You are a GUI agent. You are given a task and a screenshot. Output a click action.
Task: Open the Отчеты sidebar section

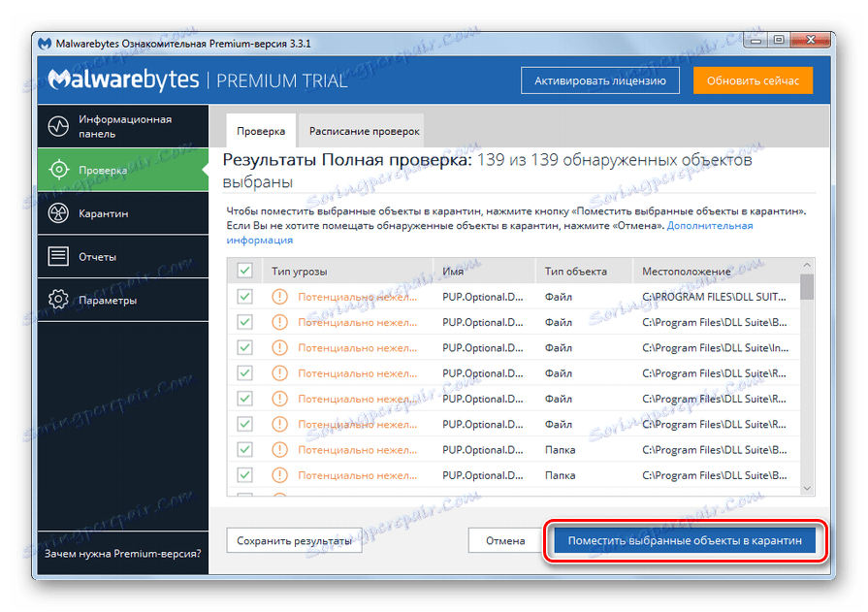[123, 256]
